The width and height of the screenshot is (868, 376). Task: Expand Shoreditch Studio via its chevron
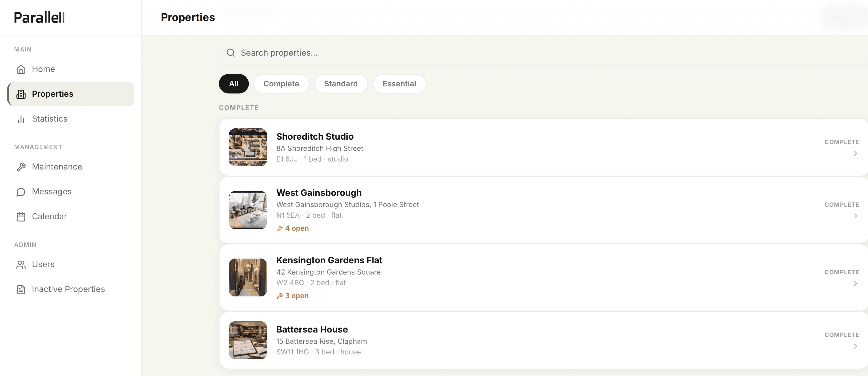[x=856, y=153]
